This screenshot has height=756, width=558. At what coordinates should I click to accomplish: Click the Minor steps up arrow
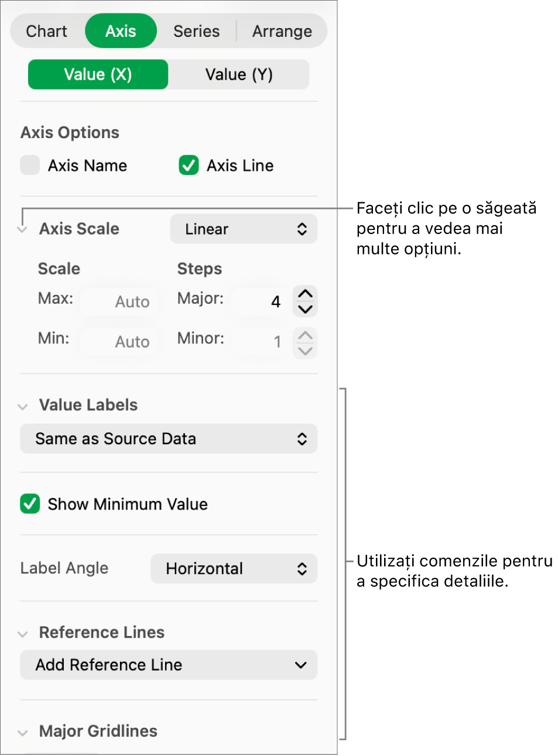coord(305,335)
